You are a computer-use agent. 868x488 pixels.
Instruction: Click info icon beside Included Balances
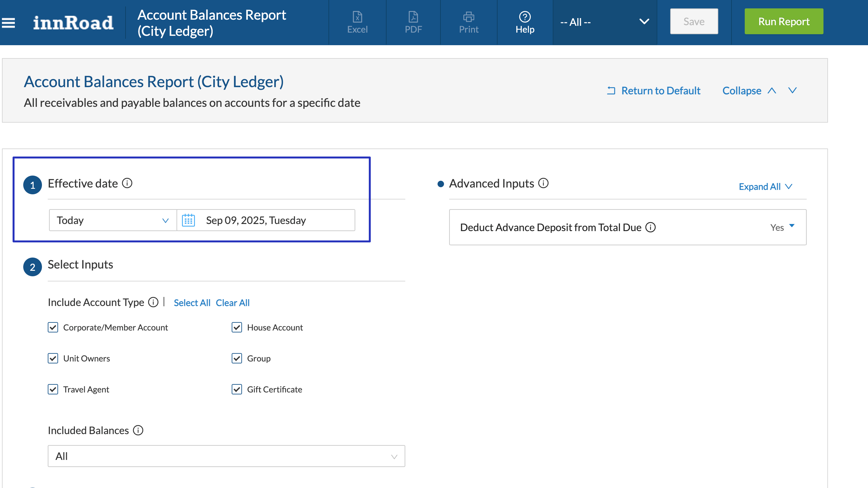pos(138,430)
